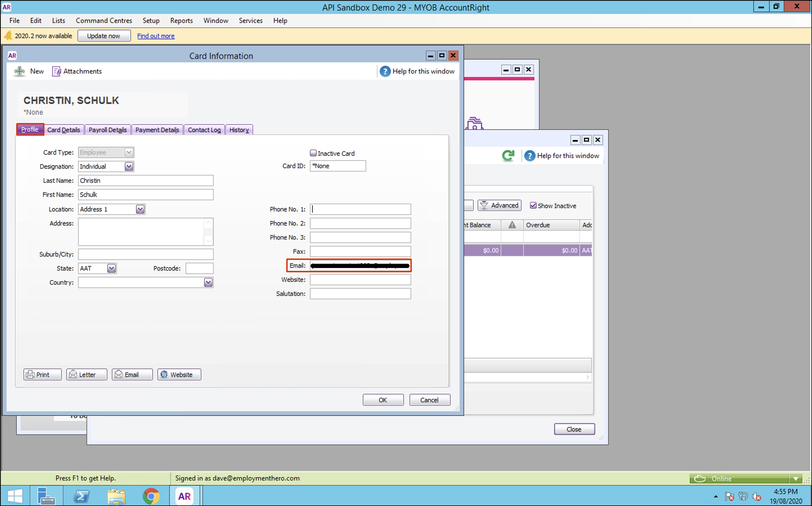
Task: Open the Country dropdown arrow
Action: 208,282
